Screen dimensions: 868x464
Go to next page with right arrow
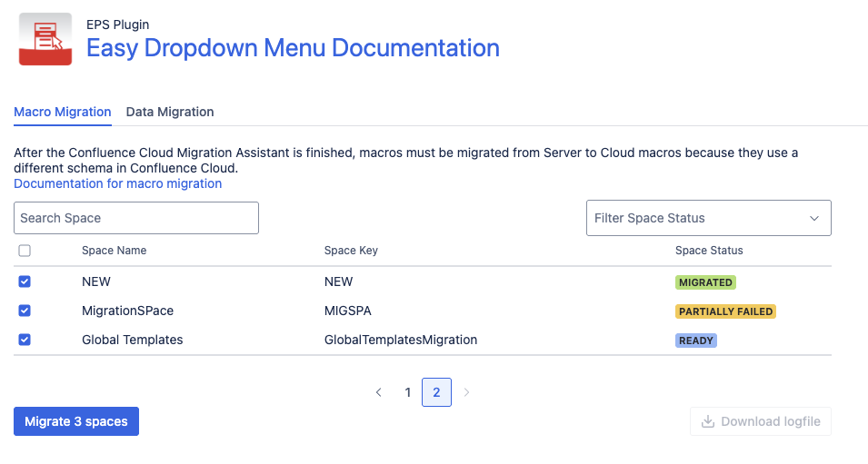(x=466, y=392)
